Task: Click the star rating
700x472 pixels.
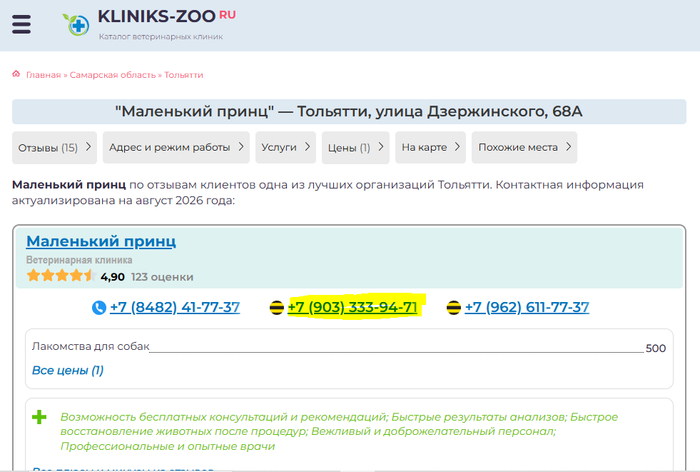Action: click(x=61, y=276)
